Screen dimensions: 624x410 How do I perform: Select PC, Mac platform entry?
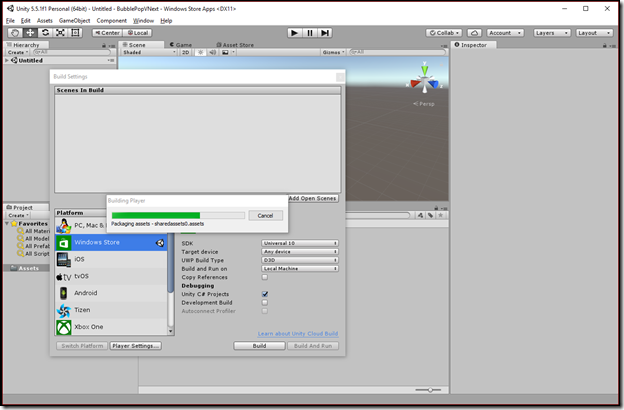[x=81, y=225]
